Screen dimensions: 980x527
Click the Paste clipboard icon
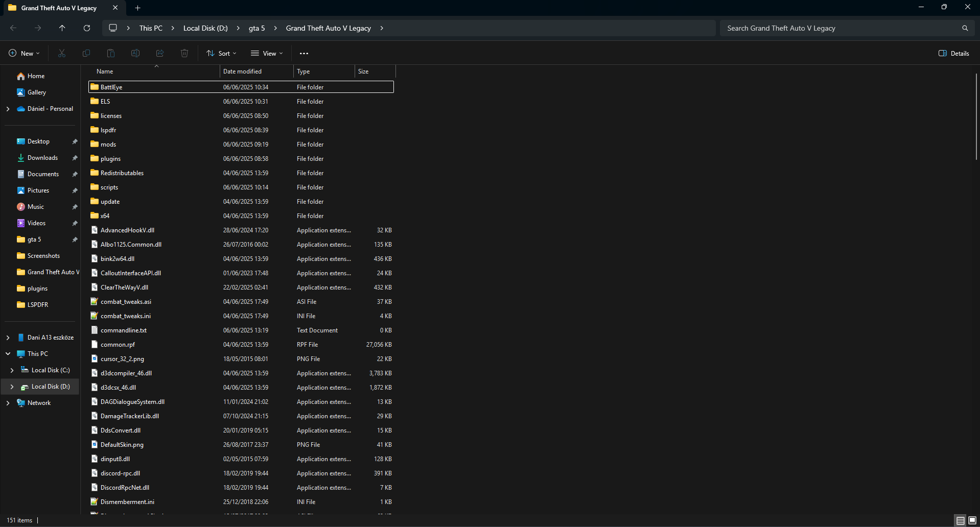pyautogui.click(x=111, y=53)
